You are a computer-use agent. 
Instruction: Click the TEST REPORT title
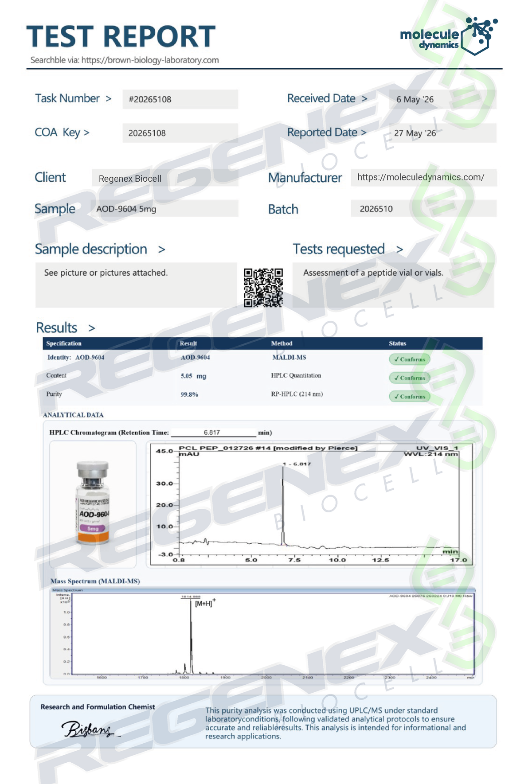point(121,36)
